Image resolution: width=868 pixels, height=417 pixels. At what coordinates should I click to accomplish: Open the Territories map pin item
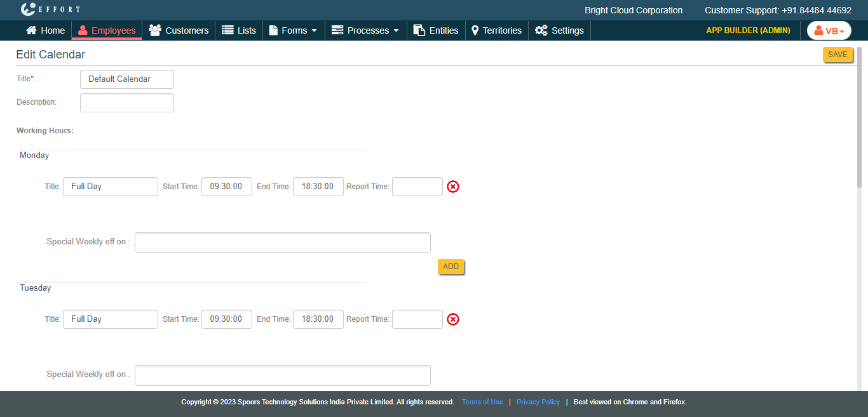496,30
